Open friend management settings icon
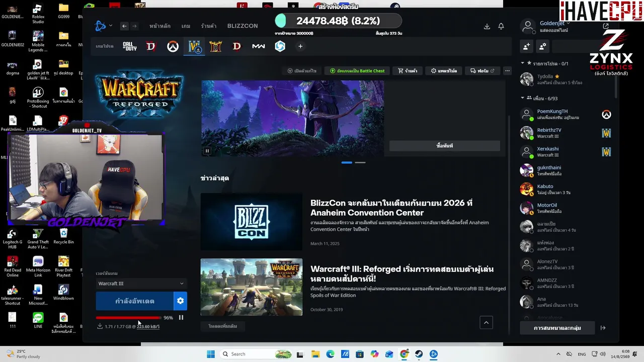The width and height of the screenshot is (644, 362). [x=542, y=46]
